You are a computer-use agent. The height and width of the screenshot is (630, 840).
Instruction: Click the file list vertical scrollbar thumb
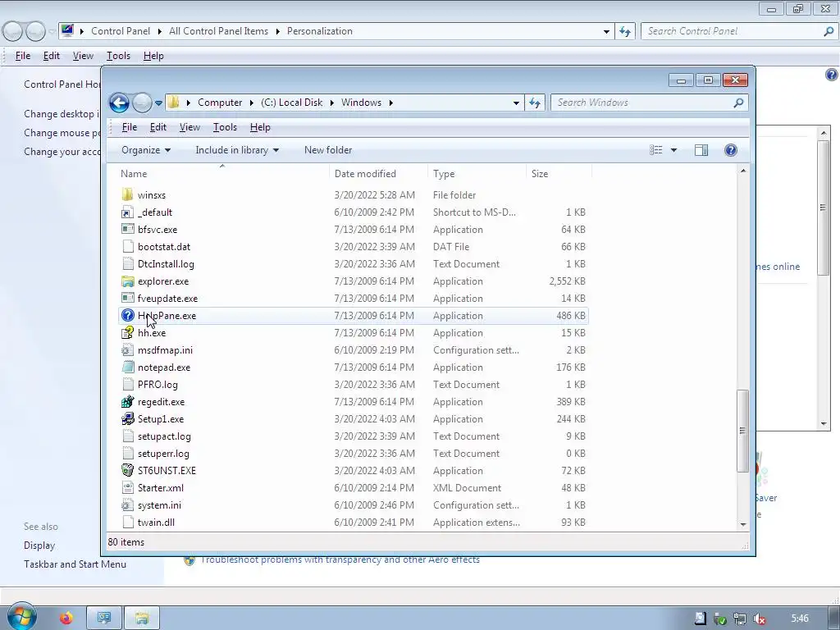pyautogui.click(x=742, y=431)
